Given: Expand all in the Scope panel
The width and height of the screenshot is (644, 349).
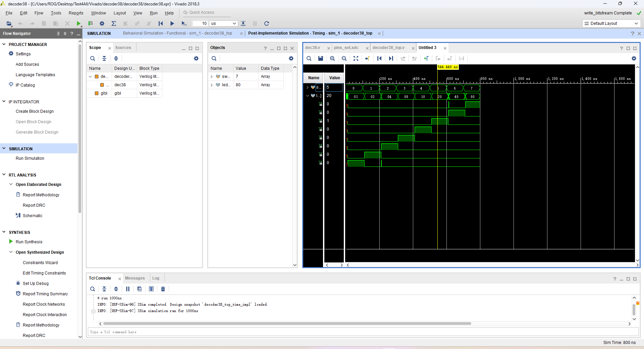Looking at the screenshot, I should pos(116,58).
